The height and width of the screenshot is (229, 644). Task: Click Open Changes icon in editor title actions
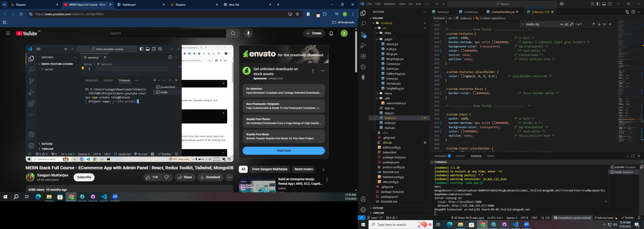click(x=627, y=12)
